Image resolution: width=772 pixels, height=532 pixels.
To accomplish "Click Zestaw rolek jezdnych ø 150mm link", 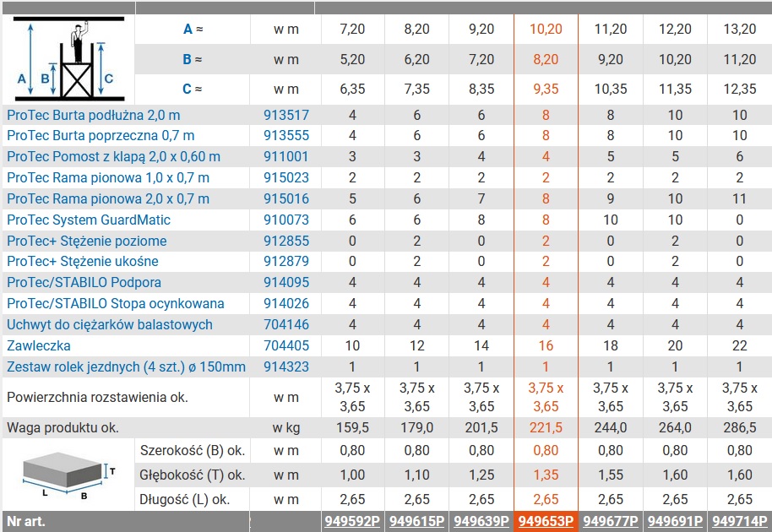I will (126, 367).
